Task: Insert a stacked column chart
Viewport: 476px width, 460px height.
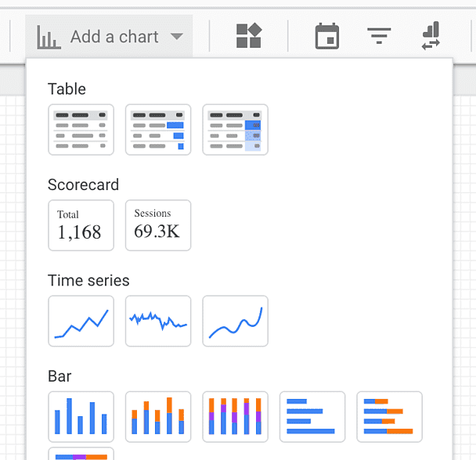Action: click(x=158, y=417)
